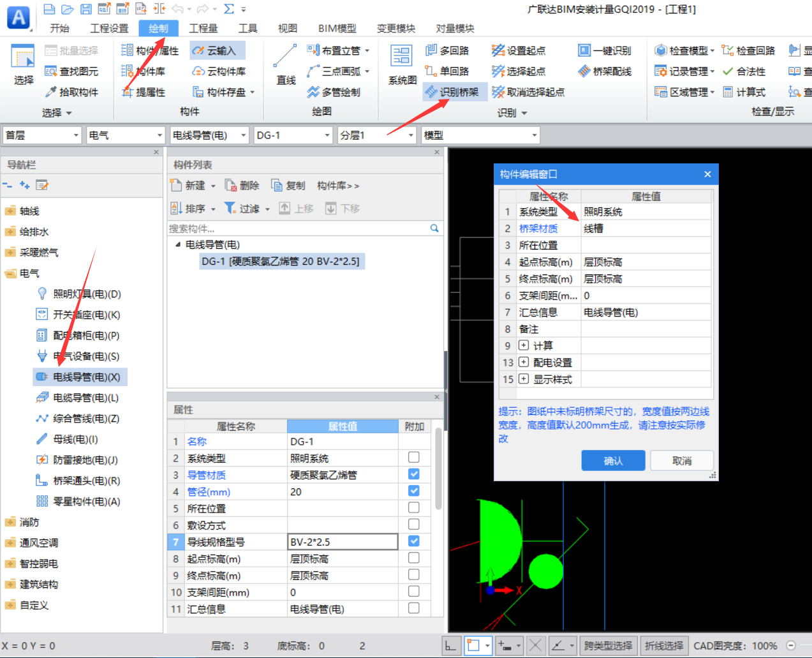
Task: Click 查找图元 tool
Action: tap(71, 71)
